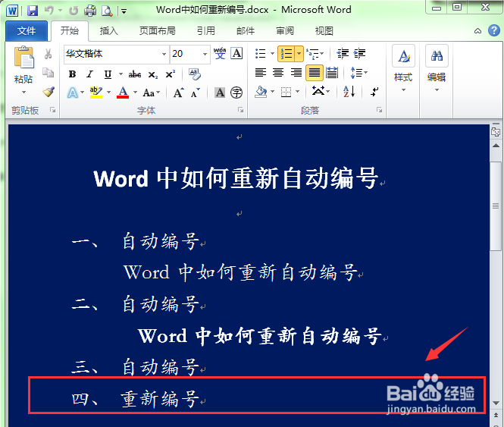Screen dimensions: 504x427
Task: Switch to the 插入 Insert tab
Action: click(x=108, y=31)
